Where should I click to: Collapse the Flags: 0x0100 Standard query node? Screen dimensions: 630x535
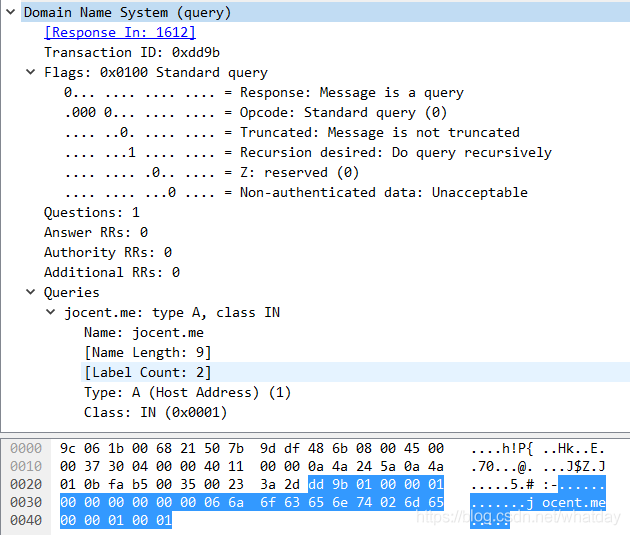pos(31,72)
